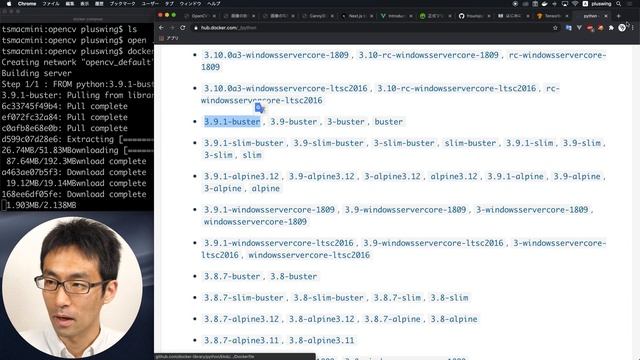Image resolution: width=640 pixels, height=360 pixels.
Task: Open the 3.8-buster tag link
Action: click(293, 276)
